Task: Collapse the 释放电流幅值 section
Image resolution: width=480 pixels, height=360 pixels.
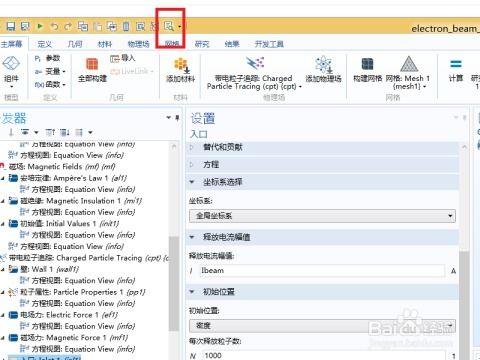Action: click(x=192, y=237)
